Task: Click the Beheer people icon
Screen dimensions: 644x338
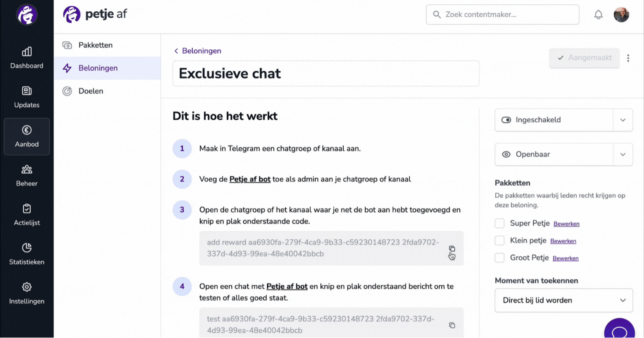Action: [27, 169]
